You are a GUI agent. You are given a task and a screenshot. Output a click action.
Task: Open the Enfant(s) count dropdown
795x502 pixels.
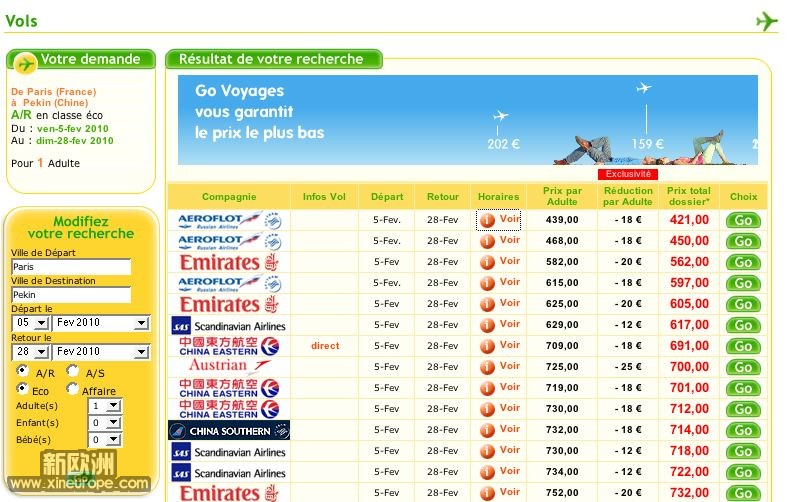click(105, 423)
